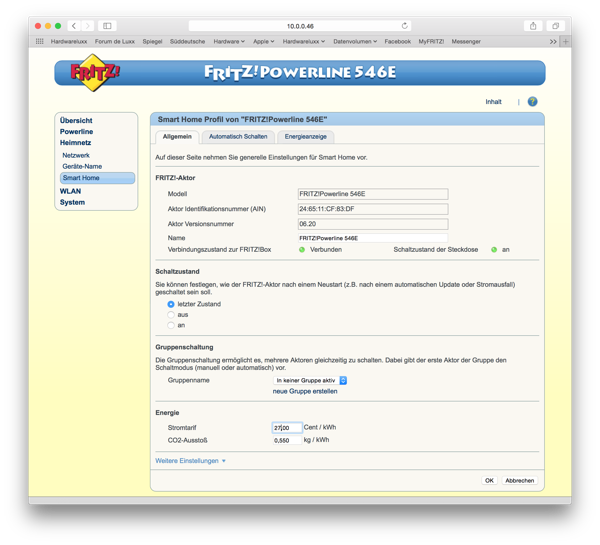Open the Top Sites grid icon

(x=39, y=41)
